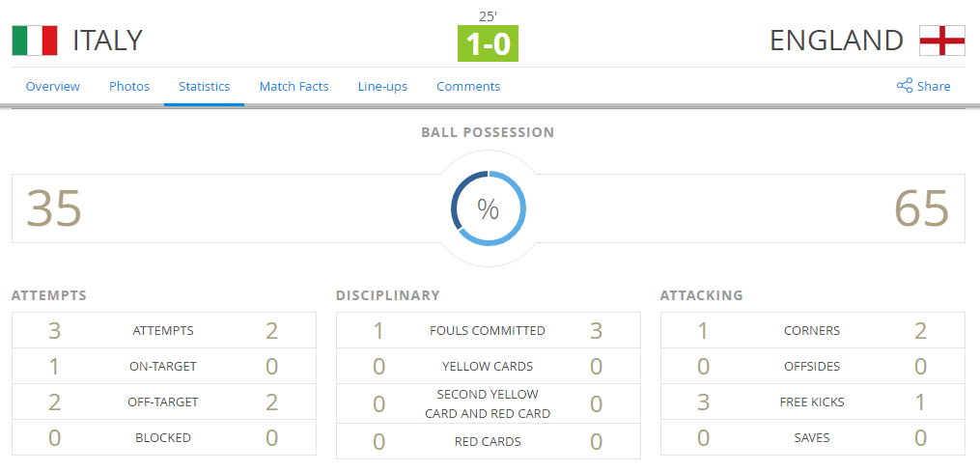View the Comments tab
980x471 pixels.
point(468,86)
